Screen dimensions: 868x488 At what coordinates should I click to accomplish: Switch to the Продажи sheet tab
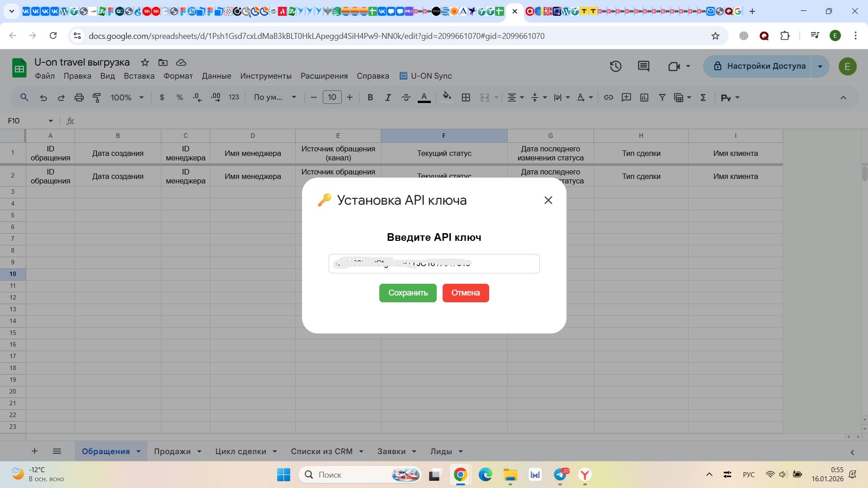click(172, 451)
